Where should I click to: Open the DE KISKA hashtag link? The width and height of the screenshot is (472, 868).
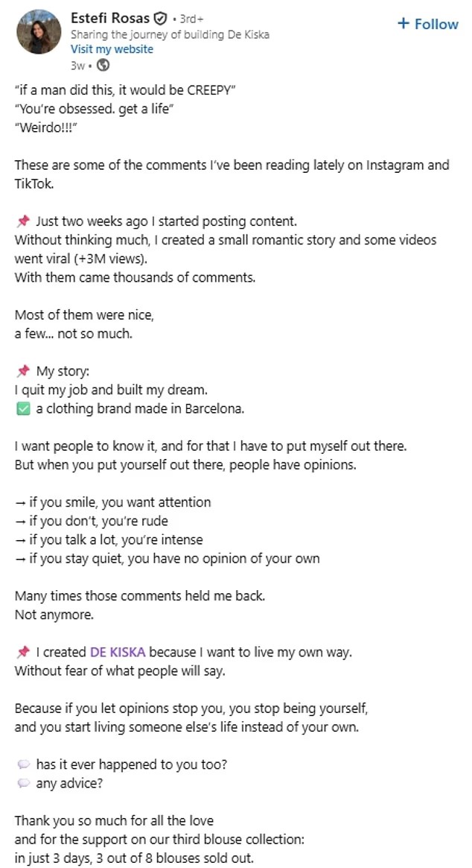(x=118, y=652)
